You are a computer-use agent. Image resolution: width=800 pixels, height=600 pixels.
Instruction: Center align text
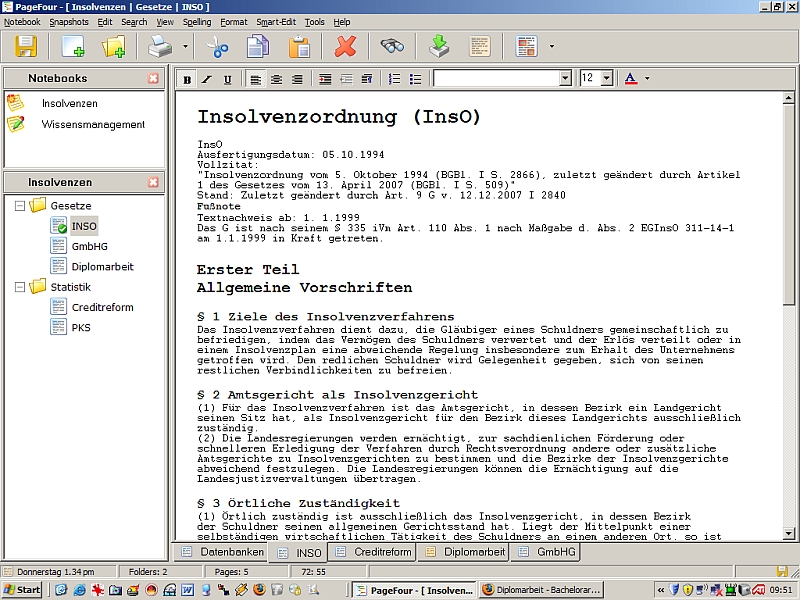click(x=276, y=79)
